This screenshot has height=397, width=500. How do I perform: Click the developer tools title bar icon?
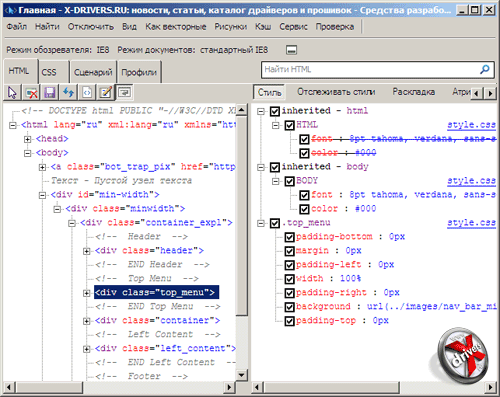pyautogui.click(x=10, y=10)
